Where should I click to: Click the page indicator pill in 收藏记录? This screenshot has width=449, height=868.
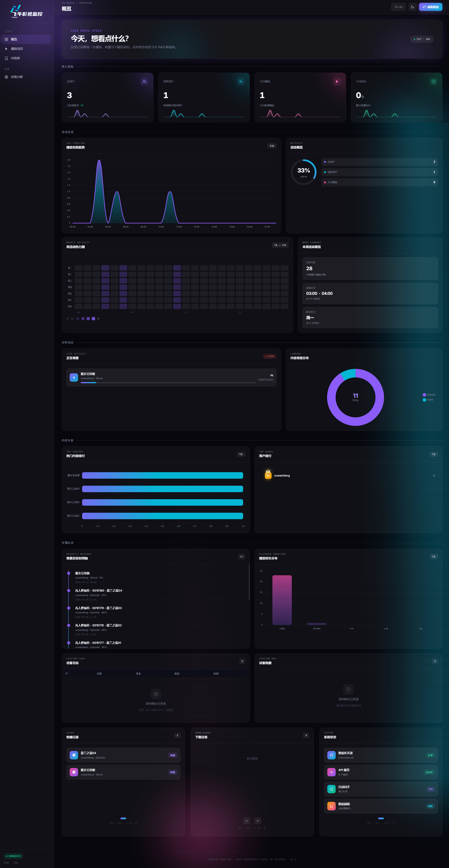(x=123, y=818)
